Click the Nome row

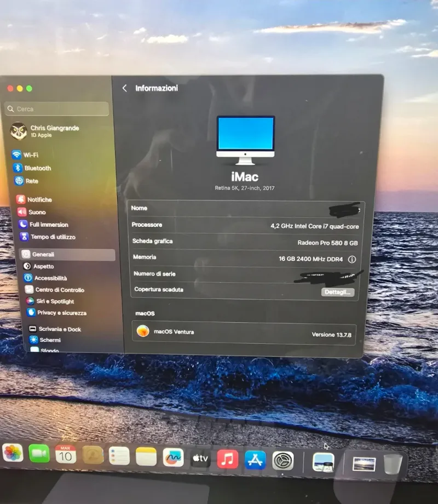pos(245,209)
